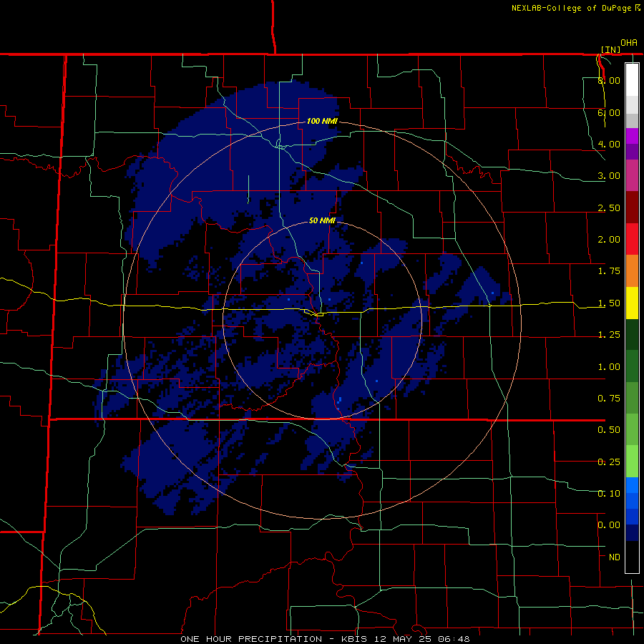Select the 0.25 legend value
This screenshot has height=644, width=644.
(x=609, y=462)
